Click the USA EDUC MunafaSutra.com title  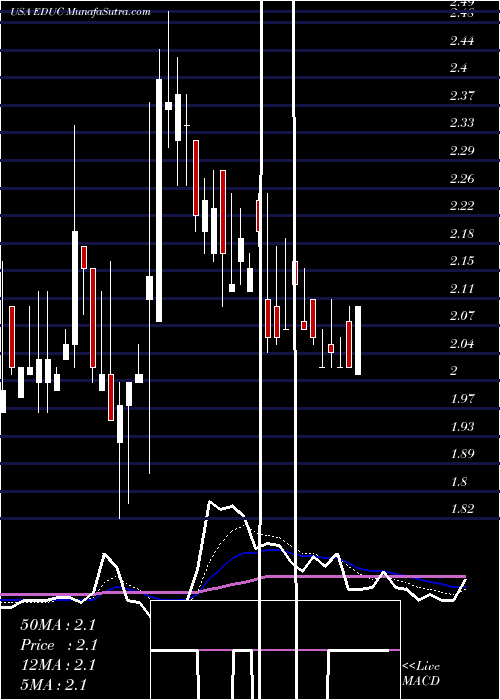80,12
